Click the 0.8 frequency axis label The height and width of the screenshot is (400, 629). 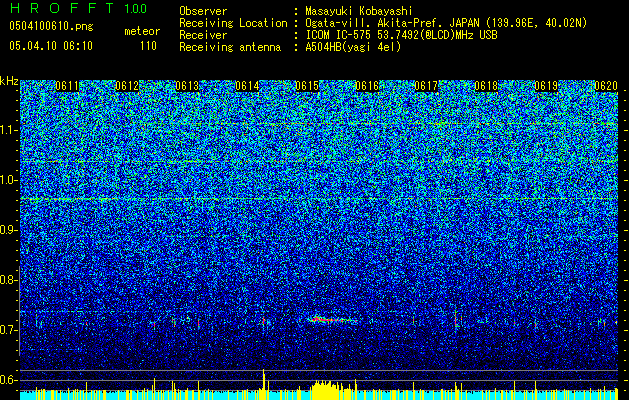point(7,280)
